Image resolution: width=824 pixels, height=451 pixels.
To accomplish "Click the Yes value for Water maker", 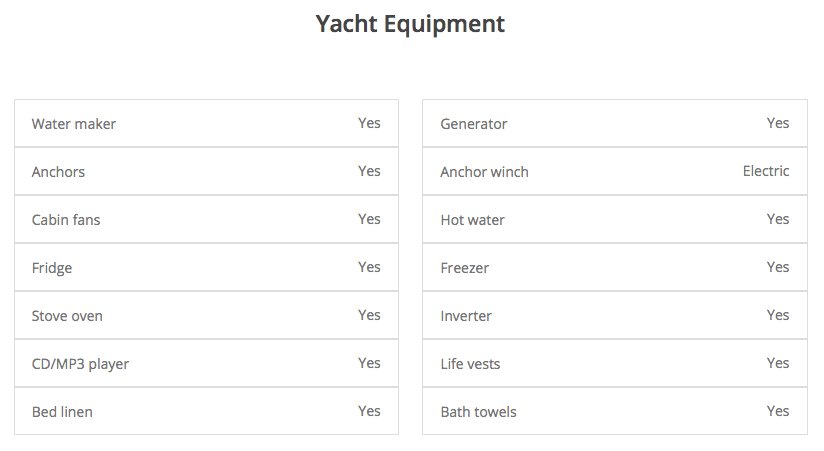I will point(369,123).
